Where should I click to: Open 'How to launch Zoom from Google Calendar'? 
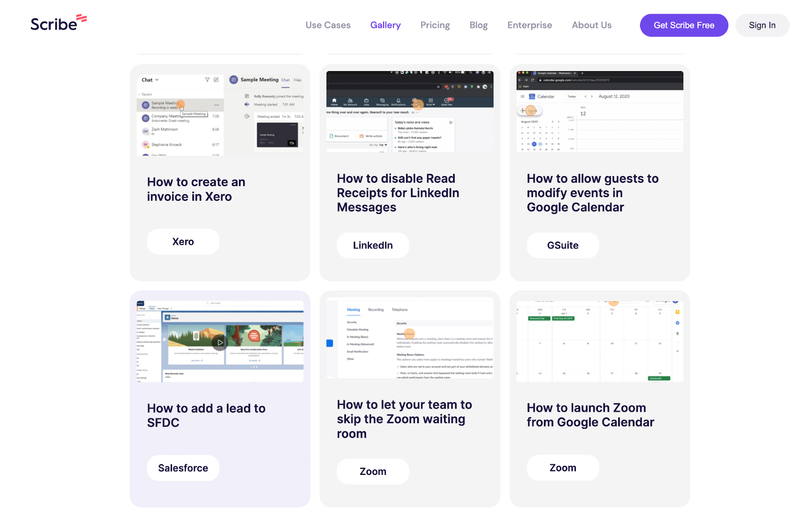coord(590,415)
